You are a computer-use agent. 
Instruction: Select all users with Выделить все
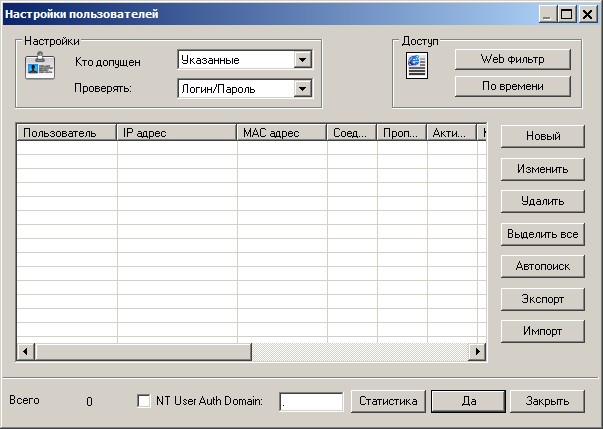pos(541,234)
